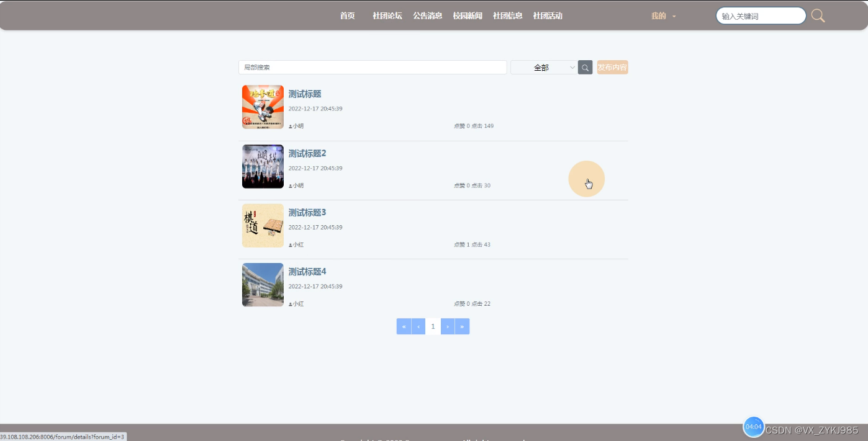
Task: Go to 首页 in the navigation bar
Action: pyautogui.click(x=348, y=16)
